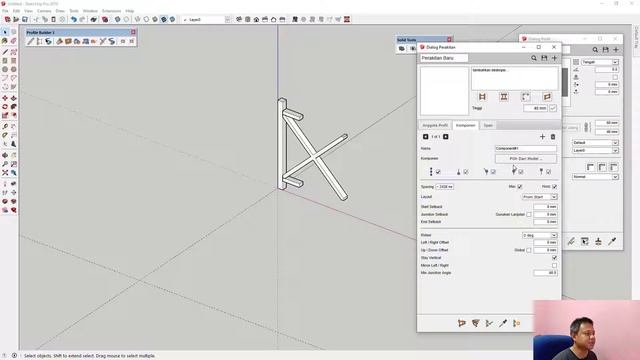The height and width of the screenshot is (360, 640).
Task: Switch to the Komponen tab
Action: pos(465,125)
